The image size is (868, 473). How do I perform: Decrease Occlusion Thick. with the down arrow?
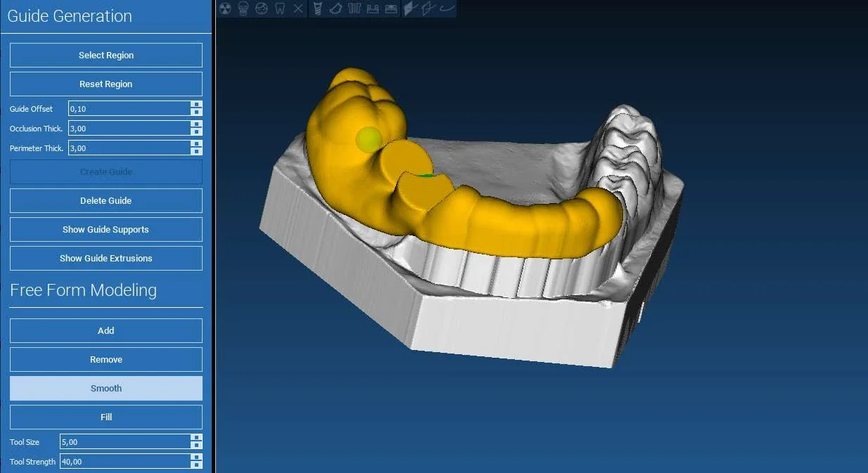tap(197, 132)
